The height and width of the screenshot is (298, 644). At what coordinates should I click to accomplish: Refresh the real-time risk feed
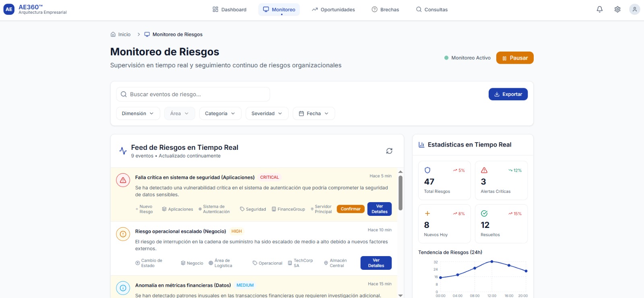(x=389, y=151)
